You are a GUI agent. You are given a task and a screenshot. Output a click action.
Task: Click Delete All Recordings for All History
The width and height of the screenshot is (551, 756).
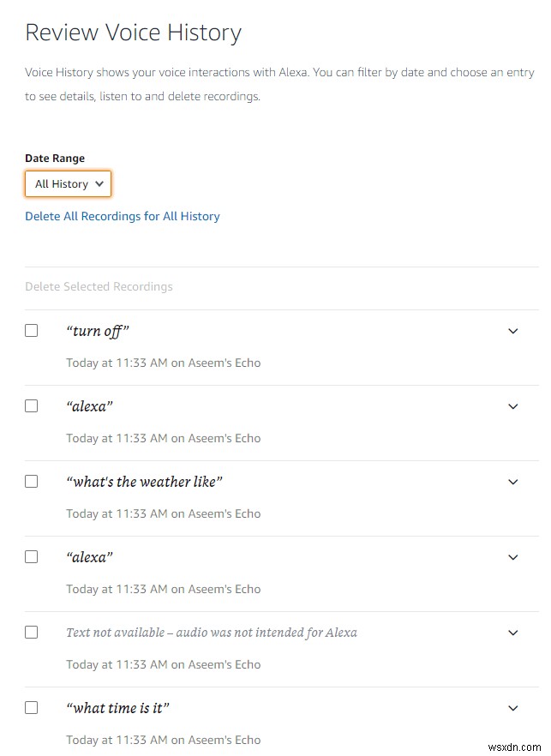122,216
